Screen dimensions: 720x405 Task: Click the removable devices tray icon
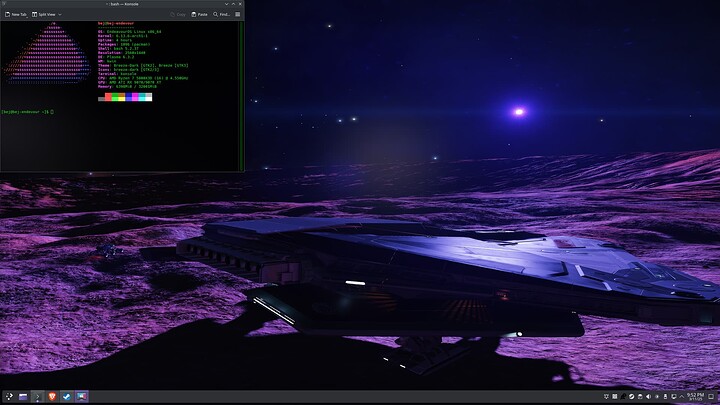(x=665, y=396)
